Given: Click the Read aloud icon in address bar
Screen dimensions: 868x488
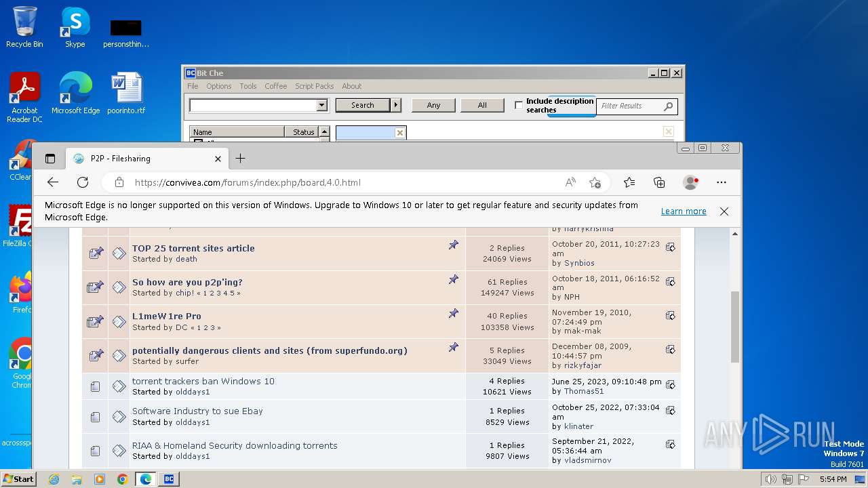Looking at the screenshot, I should (570, 182).
